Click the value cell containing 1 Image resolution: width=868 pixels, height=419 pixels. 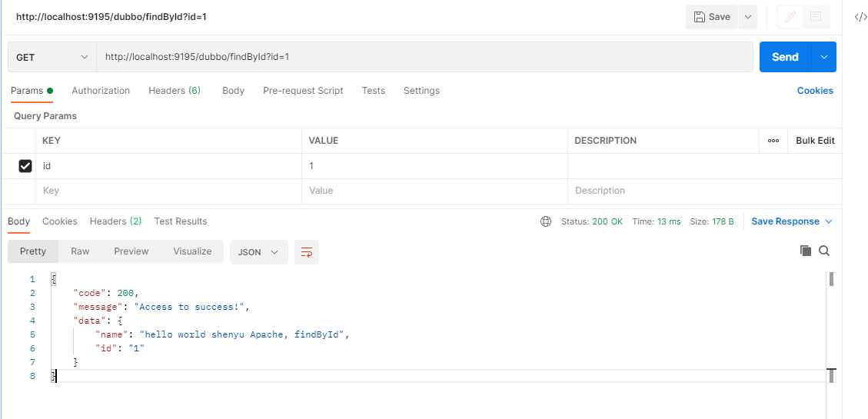(434, 166)
